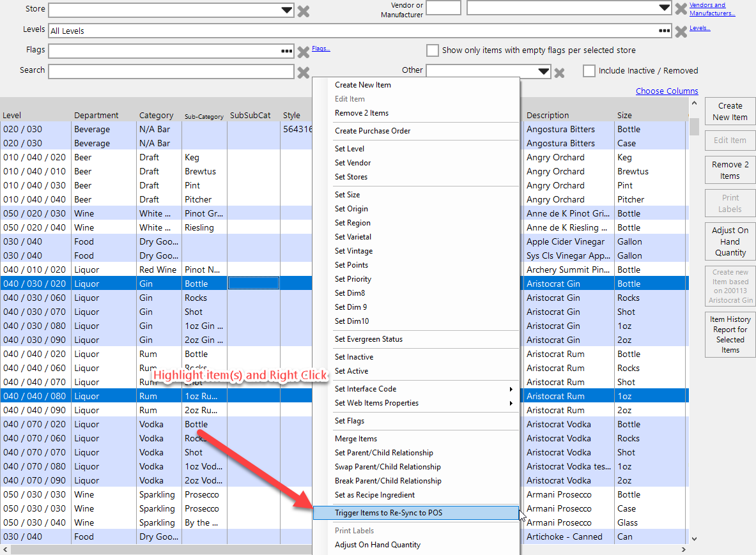
Task: Expand the Store dropdown
Action: (x=286, y=10)
